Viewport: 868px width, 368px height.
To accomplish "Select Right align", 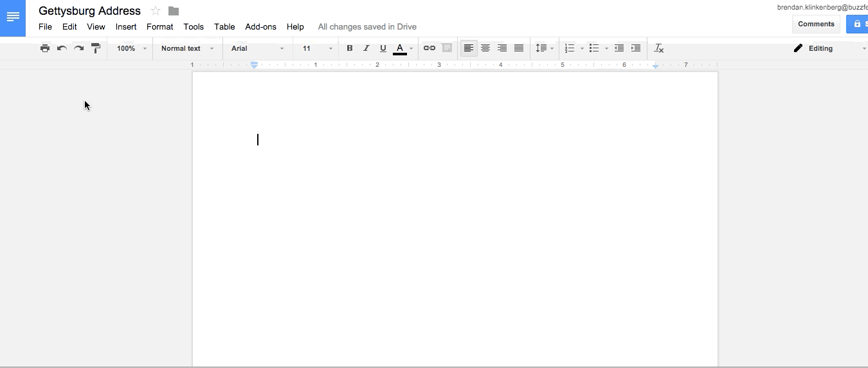I will pos(502,48).
